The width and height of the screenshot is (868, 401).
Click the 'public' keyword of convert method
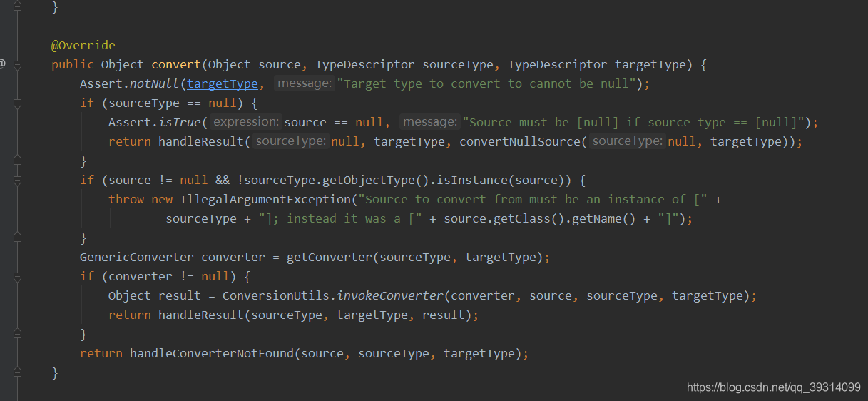[73, 64]
